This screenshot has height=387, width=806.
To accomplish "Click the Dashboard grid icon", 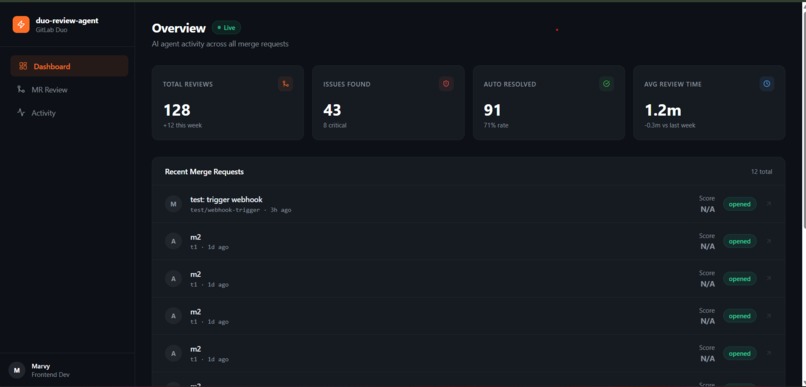I will tap(23, 66).
